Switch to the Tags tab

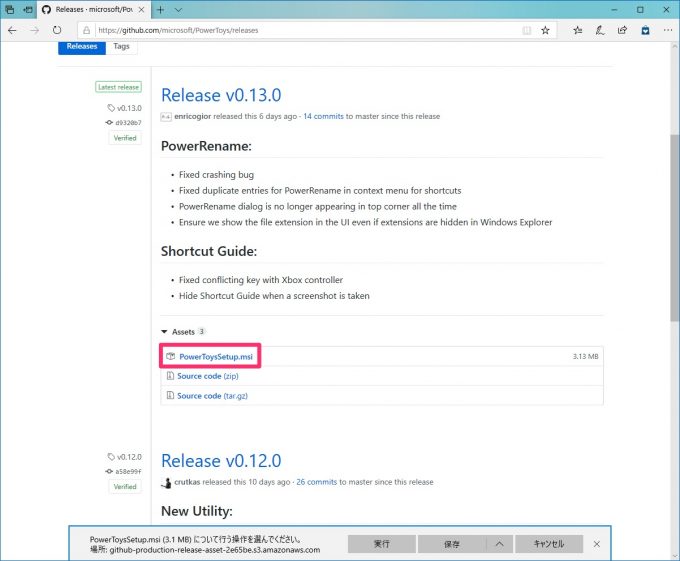121,46
